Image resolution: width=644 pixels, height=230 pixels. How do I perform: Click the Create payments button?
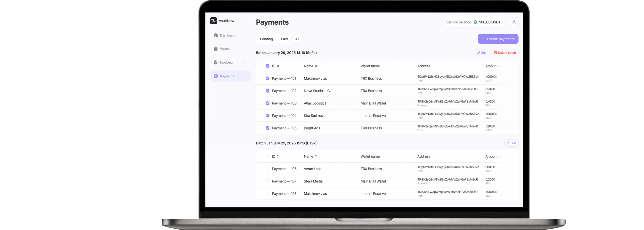[x=498, y=39]
